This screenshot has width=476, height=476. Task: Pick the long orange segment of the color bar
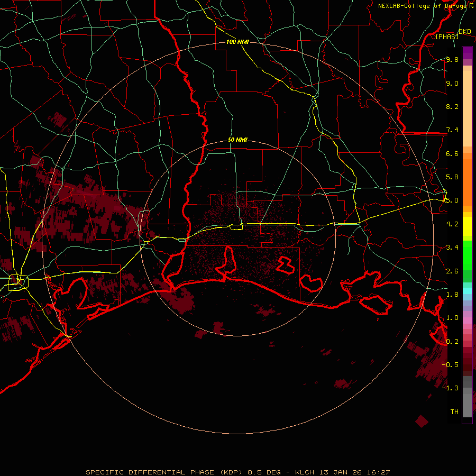467,183
